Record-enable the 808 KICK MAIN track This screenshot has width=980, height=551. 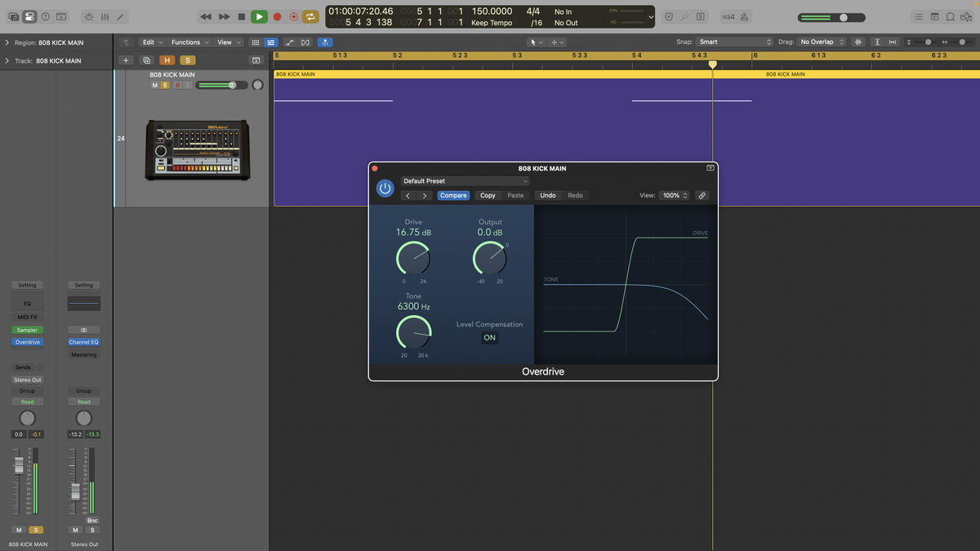(x=177, y=85)
